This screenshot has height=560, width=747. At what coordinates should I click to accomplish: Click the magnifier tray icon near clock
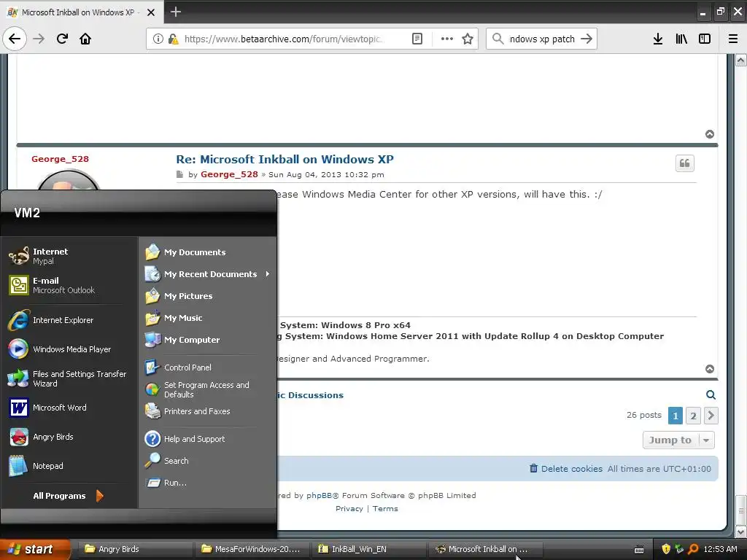click(x=693, y=549)
